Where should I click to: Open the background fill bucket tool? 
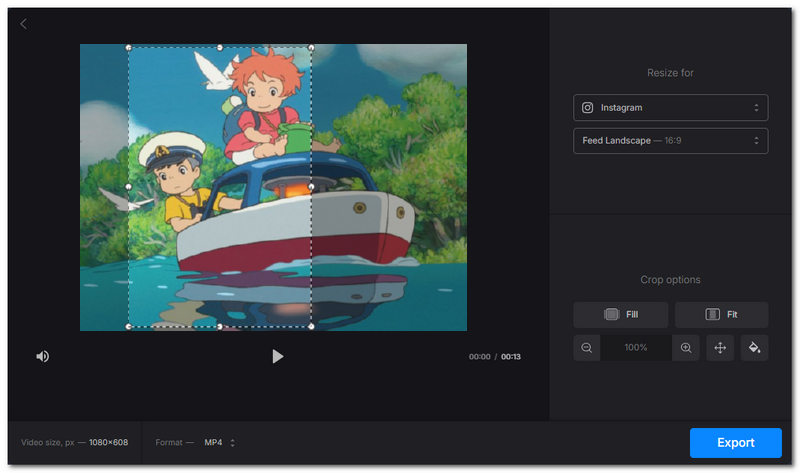(754, 347)
